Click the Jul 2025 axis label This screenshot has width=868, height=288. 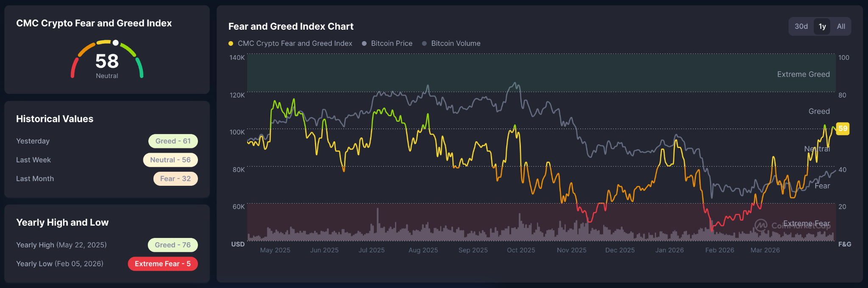pos(372,250)
